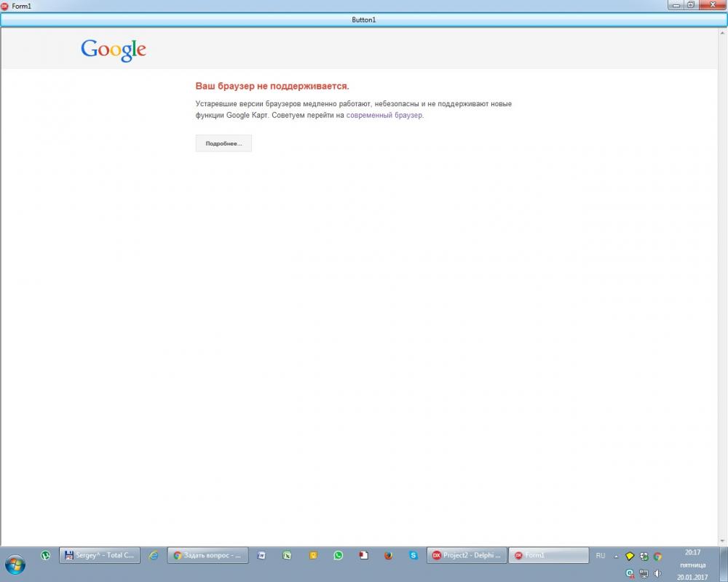
Task: Open Skype from the taskbar
Action: click(414, 555)
